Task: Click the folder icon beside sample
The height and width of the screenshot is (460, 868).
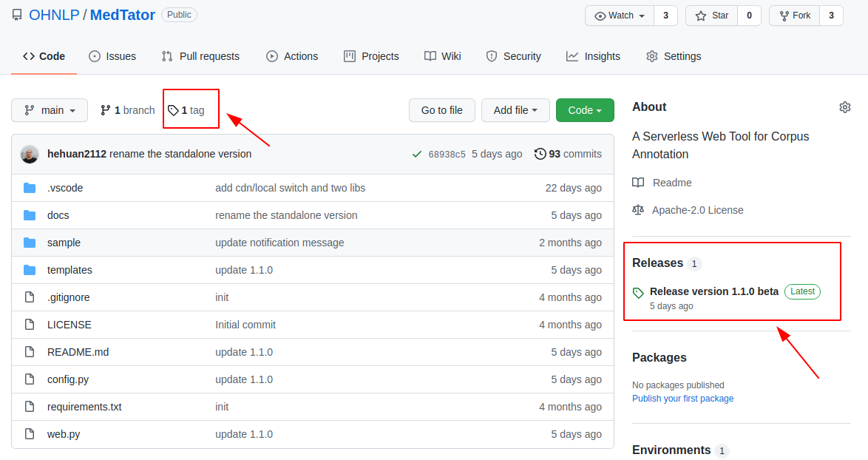Action: (x=30, y=243)
